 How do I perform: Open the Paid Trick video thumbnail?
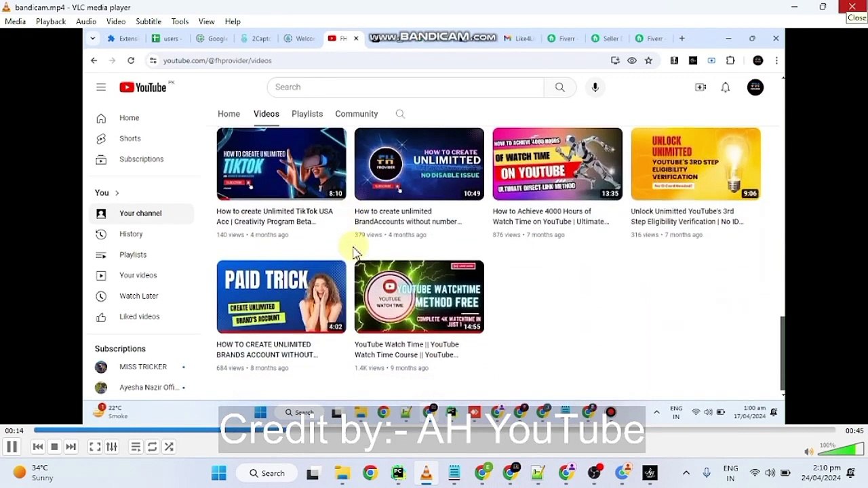click(281, 297)
